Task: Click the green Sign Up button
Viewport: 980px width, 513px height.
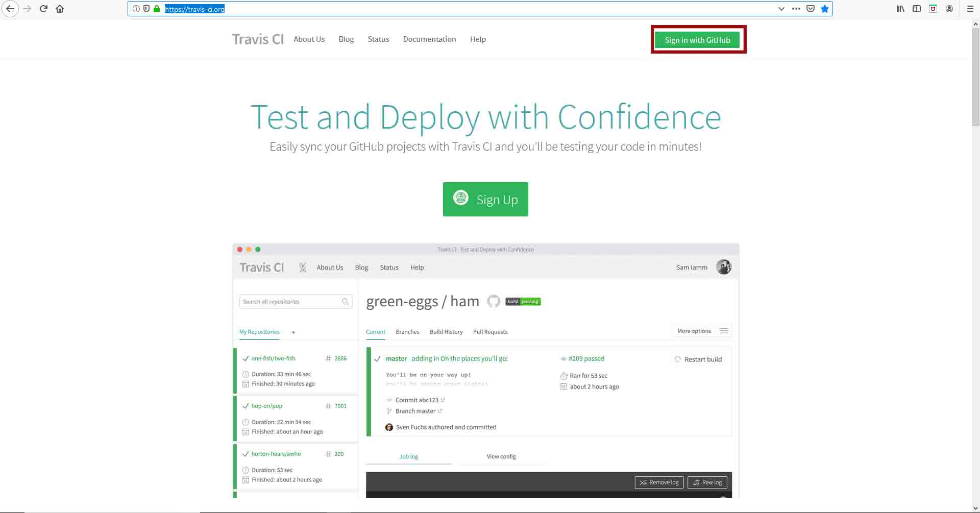Action: tap(485, 199)
